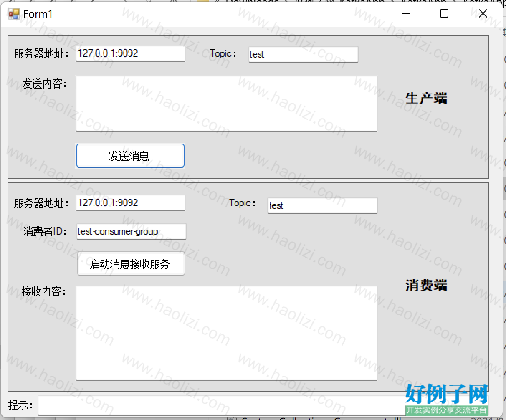This screenshot has width=506, height=420.
Task: Click the 发送内容 message text area
Action: pyautogui.click(x=227, y=104)
